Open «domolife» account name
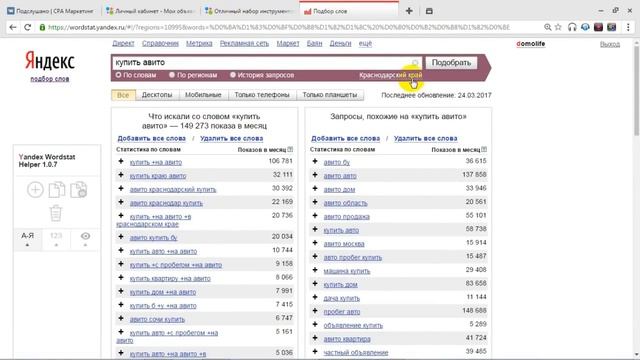 (x=531, y=44)
